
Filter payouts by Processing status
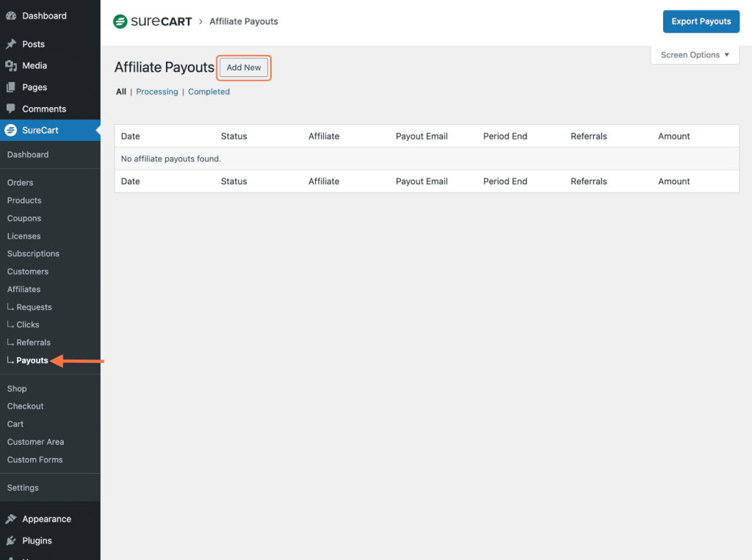click(x=157, y=92)
